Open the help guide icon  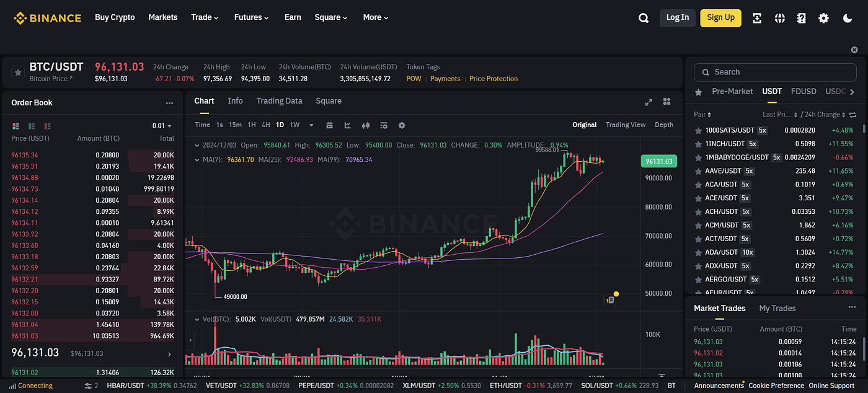click(x=802, y=18)
